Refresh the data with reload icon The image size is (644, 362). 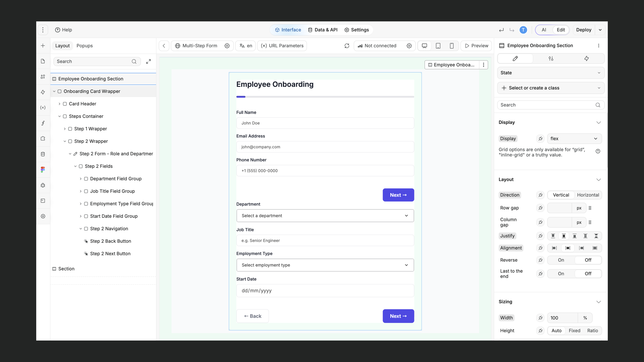point(347,46)
